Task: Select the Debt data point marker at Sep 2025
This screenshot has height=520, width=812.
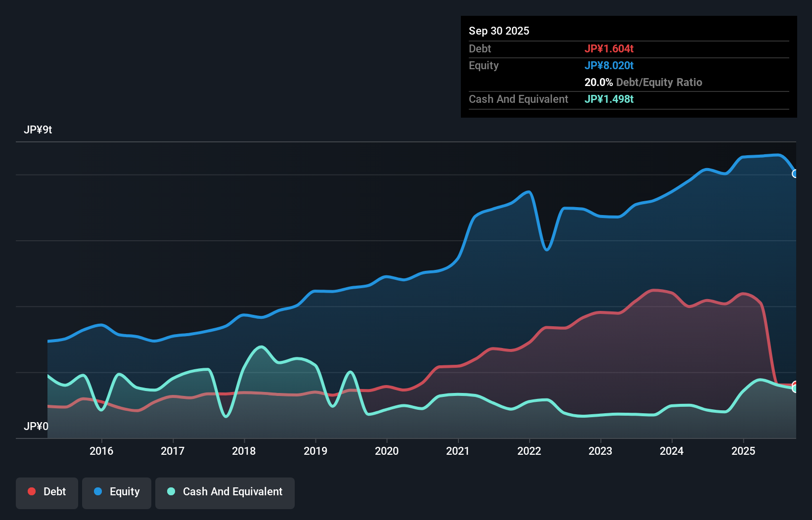Action: coord(795,385)
